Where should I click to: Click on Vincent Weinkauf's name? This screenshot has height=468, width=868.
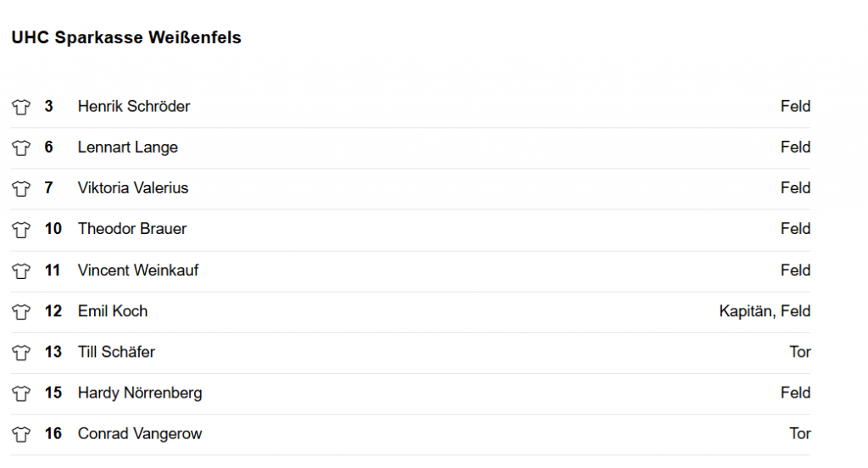(138, 270)
